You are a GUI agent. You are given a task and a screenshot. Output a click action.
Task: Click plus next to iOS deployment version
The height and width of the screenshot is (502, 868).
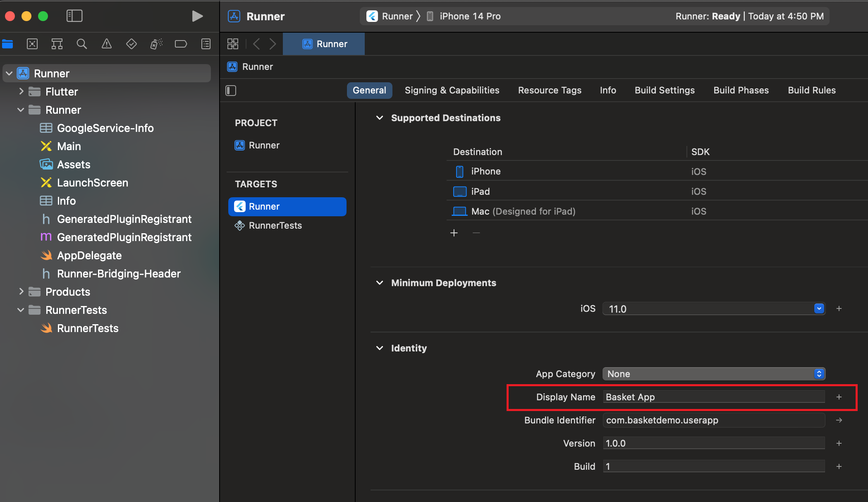click(x=839, y=308)
